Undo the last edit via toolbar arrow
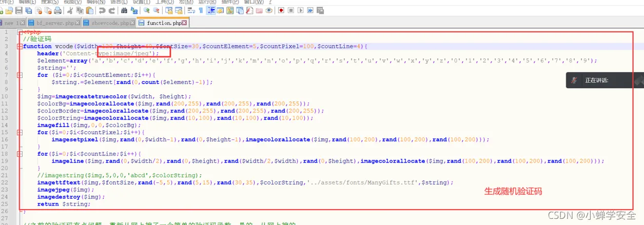 click(x=102, y=10)
